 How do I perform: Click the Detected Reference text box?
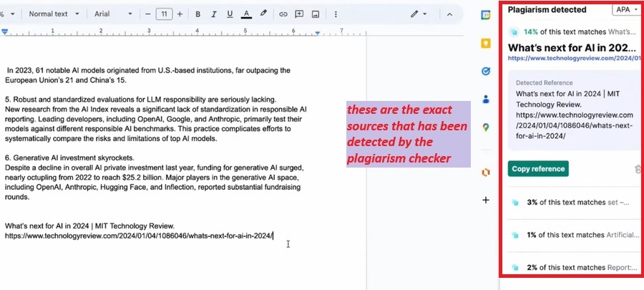[x=574, y=110]
